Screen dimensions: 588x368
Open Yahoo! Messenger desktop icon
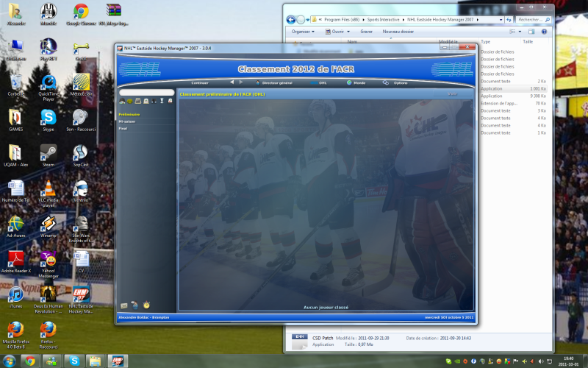[49, 264]
